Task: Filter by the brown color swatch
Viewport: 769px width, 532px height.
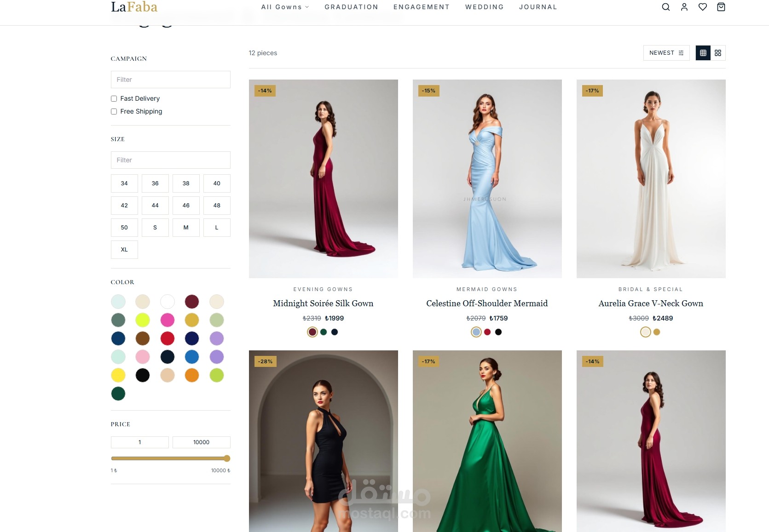Action: [143, 338]
